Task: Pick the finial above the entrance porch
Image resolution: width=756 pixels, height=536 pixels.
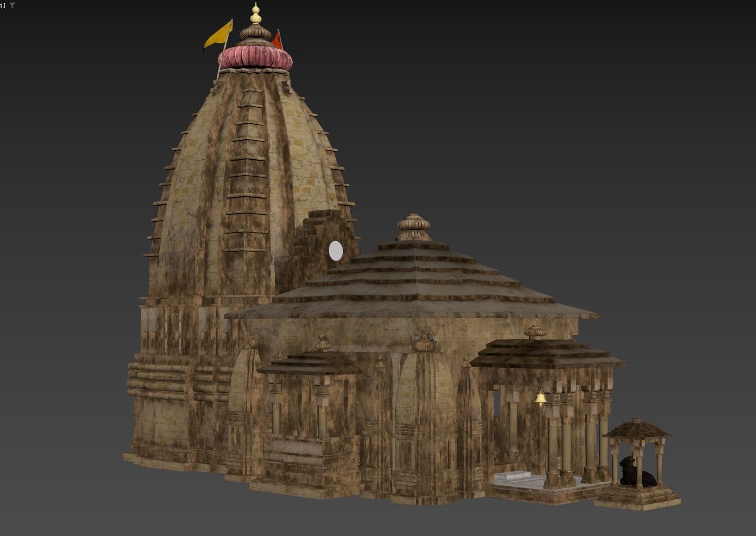Action: pyautogui.click(x=535, y=332)
